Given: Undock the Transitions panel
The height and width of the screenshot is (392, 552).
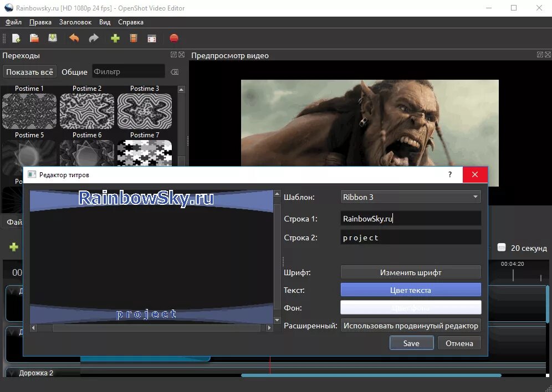Looking at the screenshot, I should [x=173, y=54].
